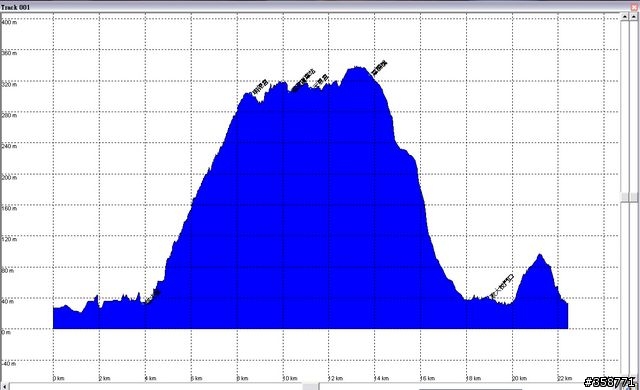Viewport: 640px width, 390px height.
Task: Click the 12 km distance axis label
Action: click(x=336, y=378)
